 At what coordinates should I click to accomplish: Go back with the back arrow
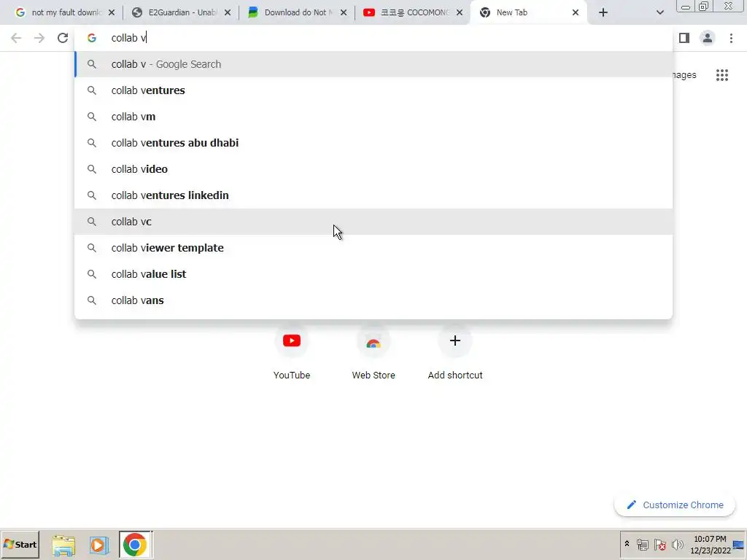pos(16,38)
